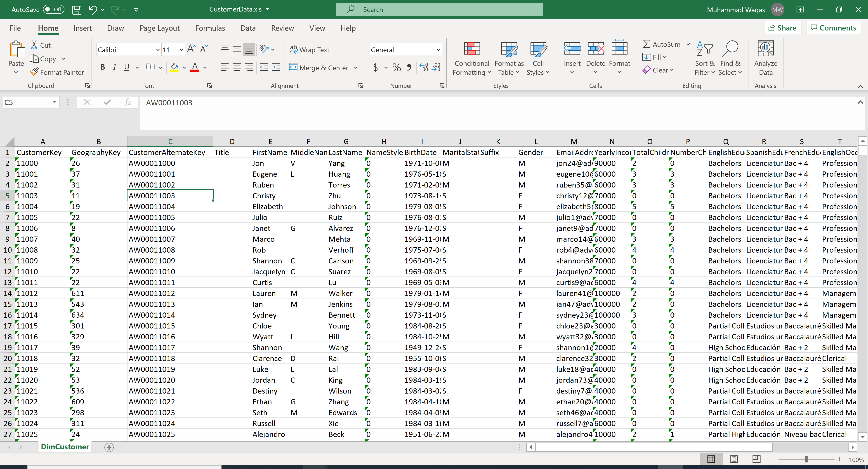The width and height of the screenshot is (868, 469).
Task: Open the Page Layout ribbon tab
Action: (x=159, y=28)
